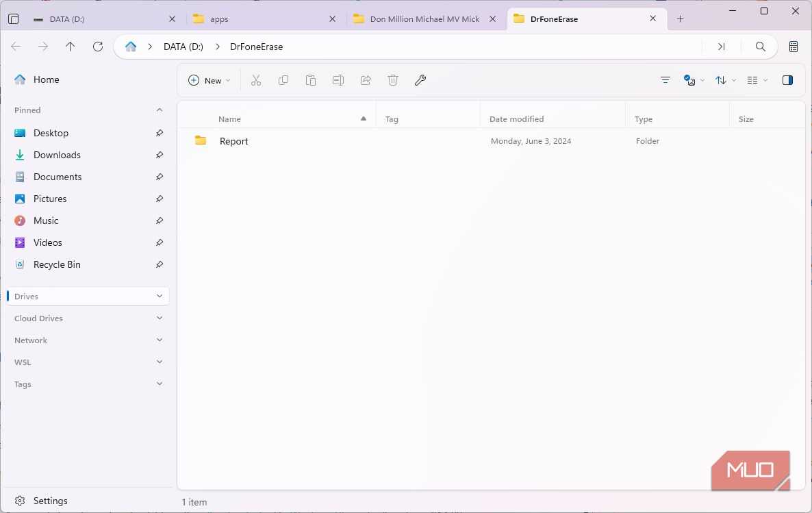Open Music in the sidebar
This screenshot has width=812, height=513.
click(88, 221)
